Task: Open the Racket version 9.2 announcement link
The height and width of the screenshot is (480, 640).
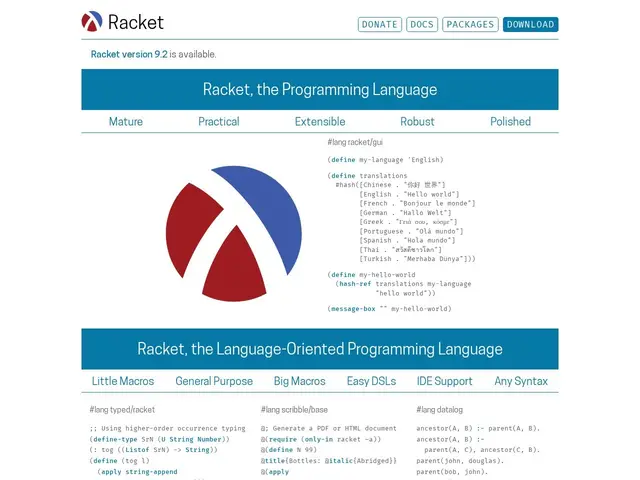Action: click(x=129, y=54)
